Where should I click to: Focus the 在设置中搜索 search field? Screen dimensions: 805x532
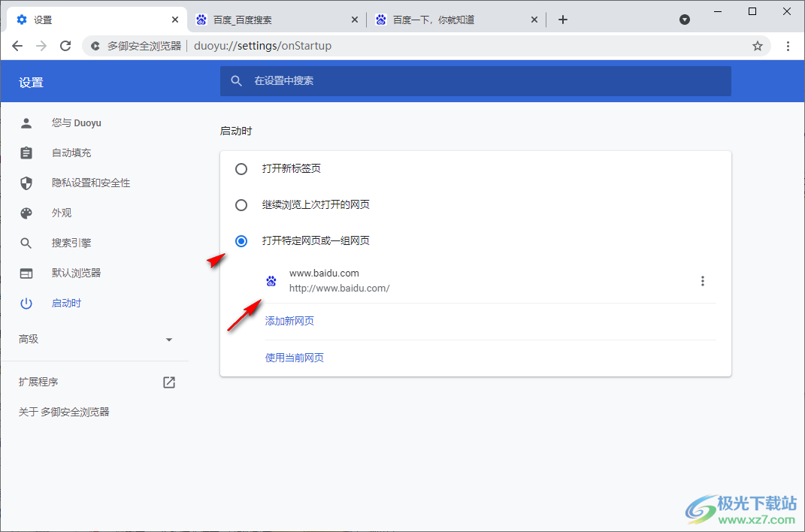pyautogui.click(x=475, y=81)
